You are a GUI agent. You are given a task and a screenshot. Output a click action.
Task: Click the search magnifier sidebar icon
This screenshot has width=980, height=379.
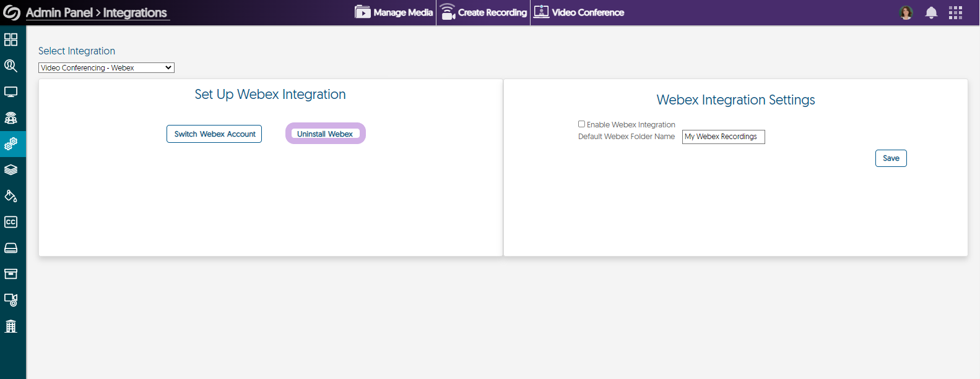(x=11, y=66)
